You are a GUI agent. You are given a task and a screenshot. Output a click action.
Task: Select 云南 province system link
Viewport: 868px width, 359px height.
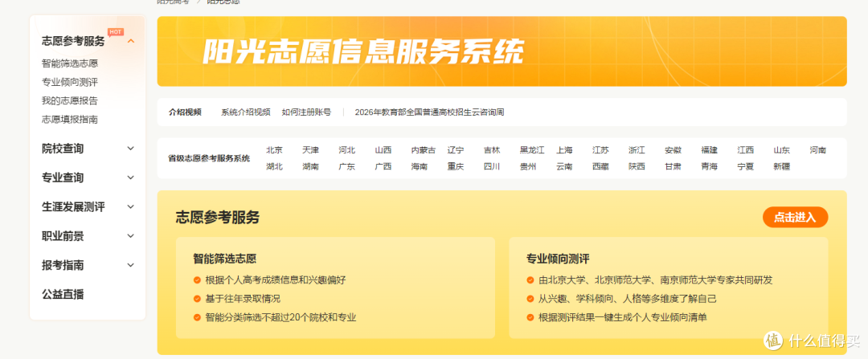coord(565,166)
